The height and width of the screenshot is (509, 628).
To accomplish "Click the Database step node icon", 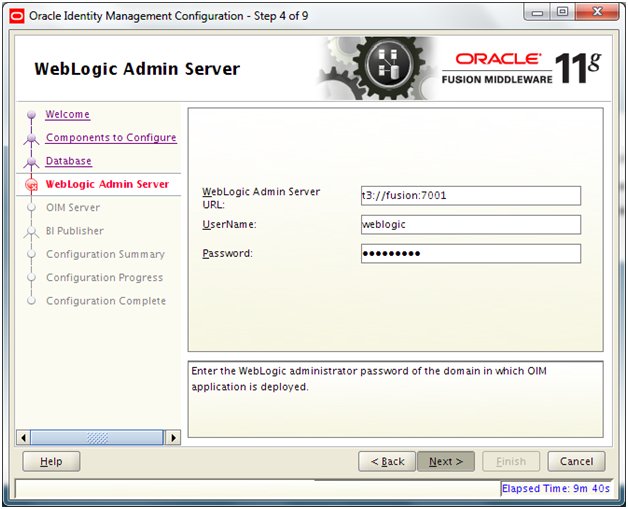I will (31, 162).
